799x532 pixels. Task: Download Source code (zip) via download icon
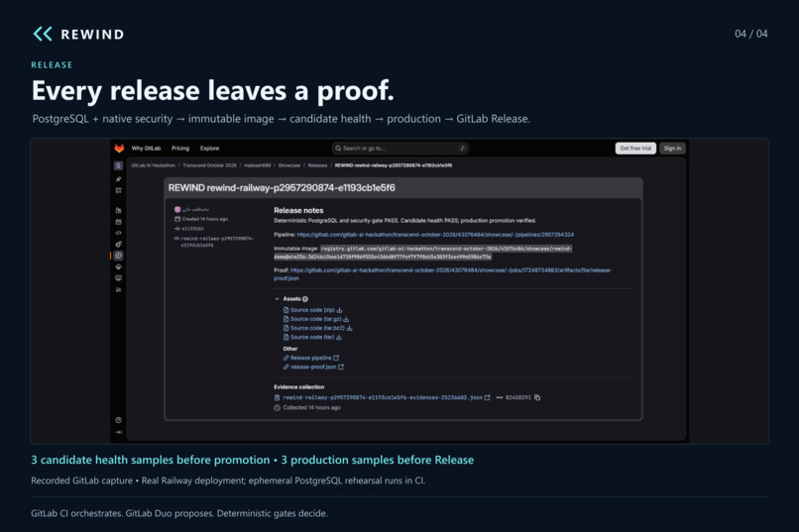click(x=339, y=310)
